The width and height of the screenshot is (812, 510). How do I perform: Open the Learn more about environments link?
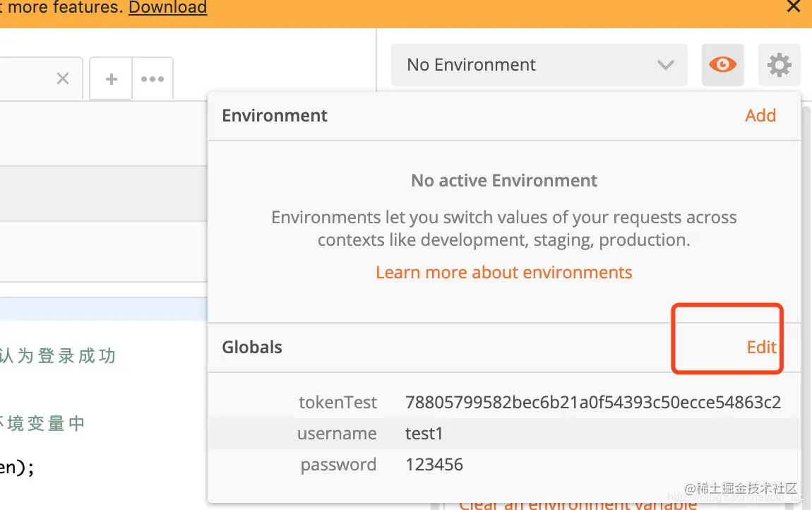point(503,272)
